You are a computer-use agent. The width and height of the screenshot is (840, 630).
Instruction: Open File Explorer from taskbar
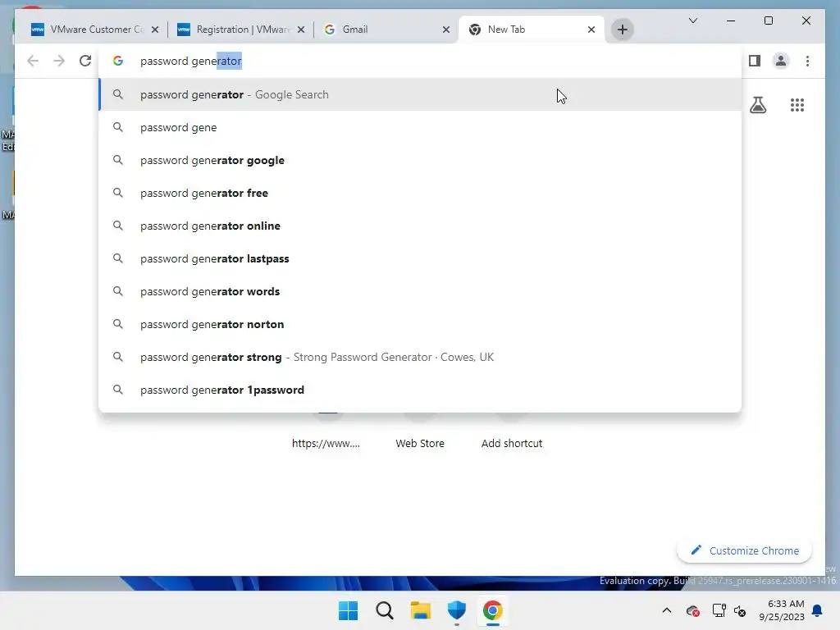[x=421, y=610]
